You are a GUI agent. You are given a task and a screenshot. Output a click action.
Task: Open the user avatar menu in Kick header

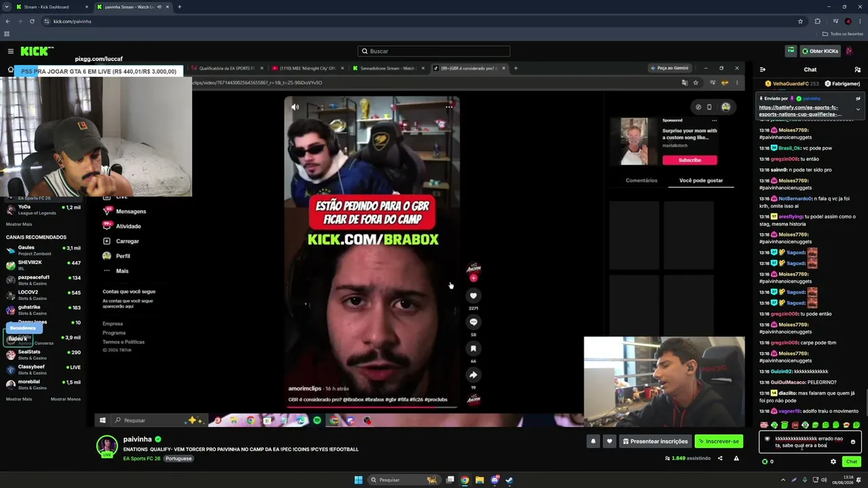click(849, 51)
